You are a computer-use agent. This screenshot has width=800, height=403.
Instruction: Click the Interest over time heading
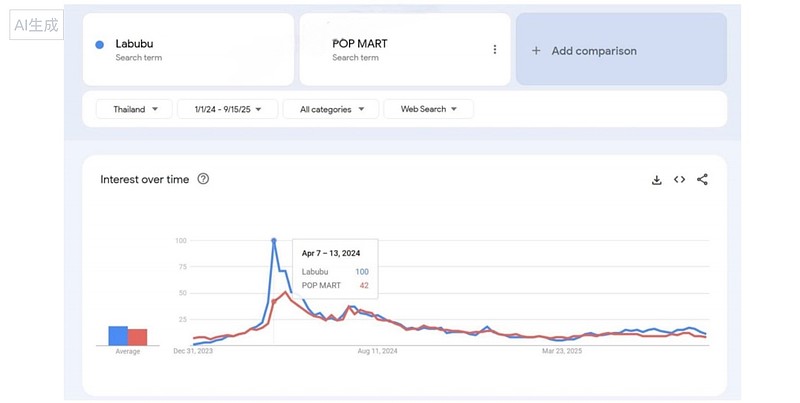click(144, 180)
